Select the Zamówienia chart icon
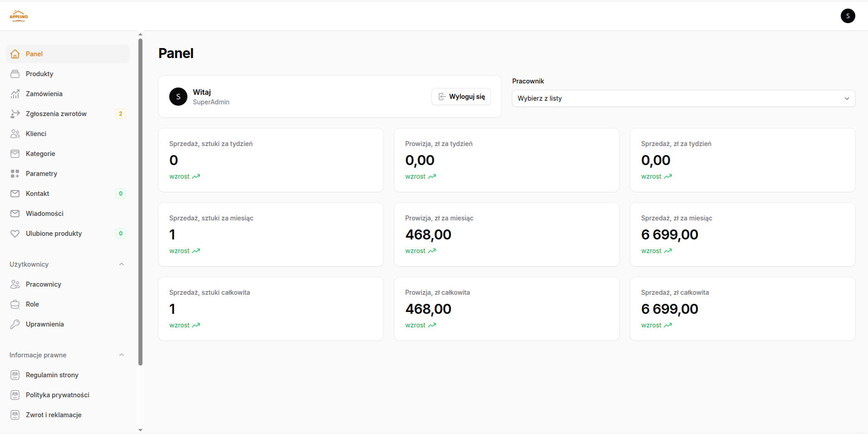This screenshot has height=434, width=868. click(x=15, y=94)
